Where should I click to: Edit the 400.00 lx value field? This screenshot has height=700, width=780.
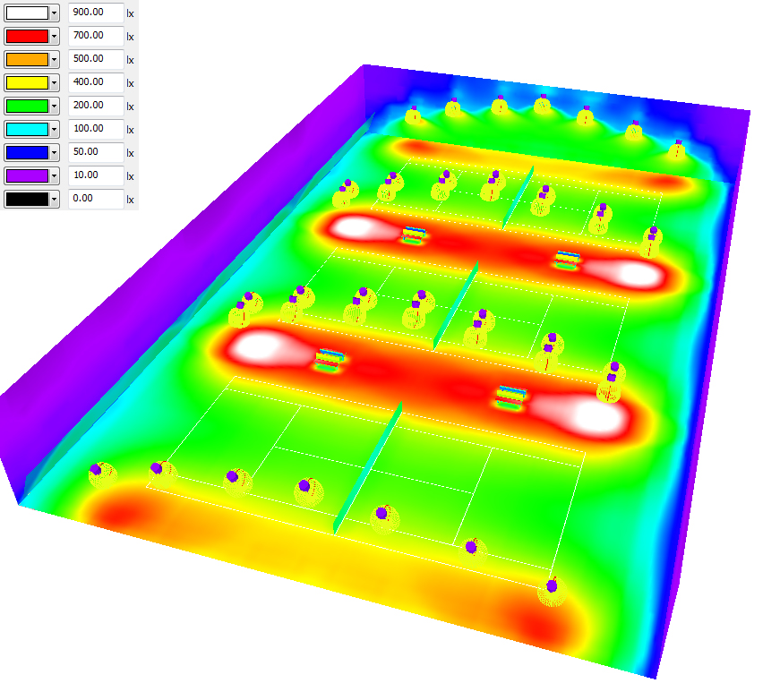[96, 82]
